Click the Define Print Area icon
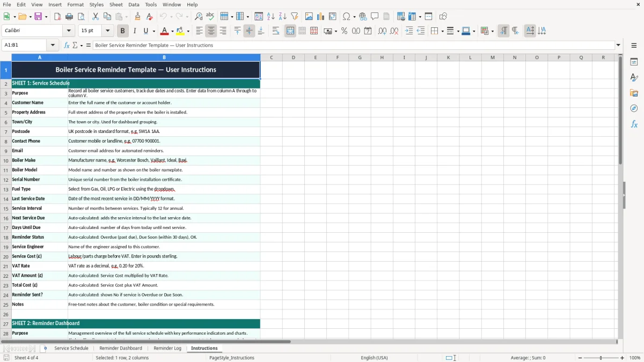 tap(401, 17)
